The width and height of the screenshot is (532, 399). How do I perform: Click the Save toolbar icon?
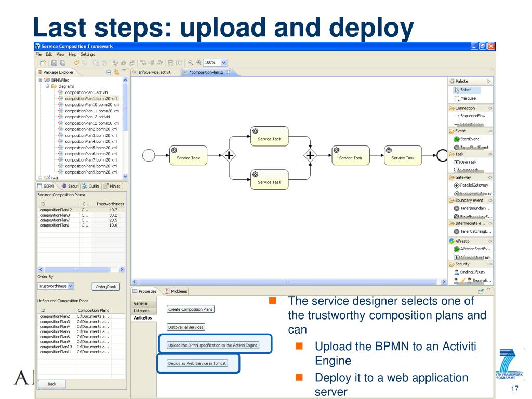tap(54, 63)
